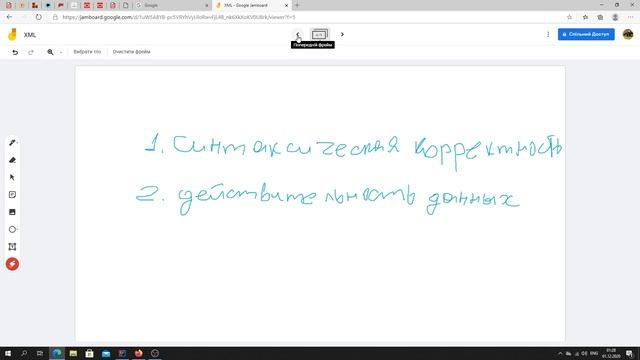The height and width of the screenshot is (360, 640).
Task: Open the browser profile icon
Action: (x=615, y=17)
